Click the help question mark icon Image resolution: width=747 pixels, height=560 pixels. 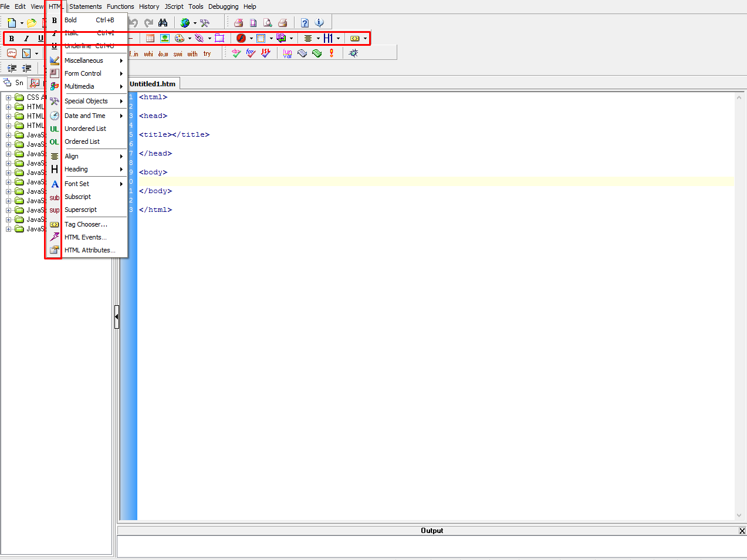(305, 23)
